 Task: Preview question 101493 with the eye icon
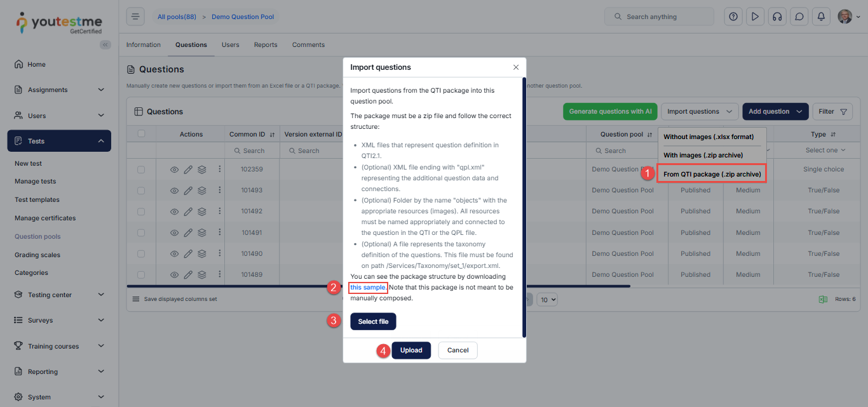click(x=175, y=190)
